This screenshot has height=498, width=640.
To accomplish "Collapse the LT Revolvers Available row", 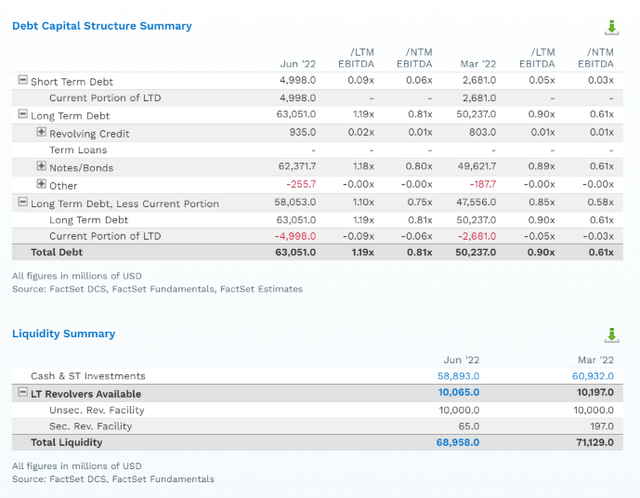I will (x=23, y=393).
